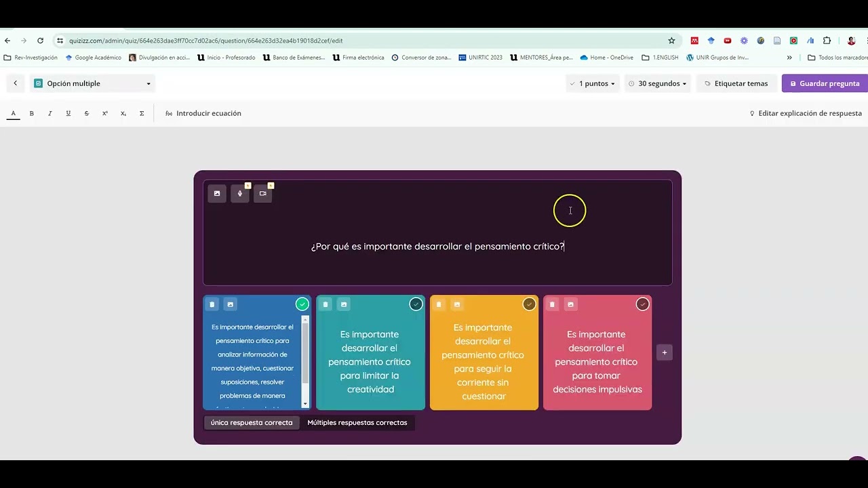The image size is (868, 488).
Task: Open 'Conversor de zona' bookmark
Action: click(x=421, y=58)
